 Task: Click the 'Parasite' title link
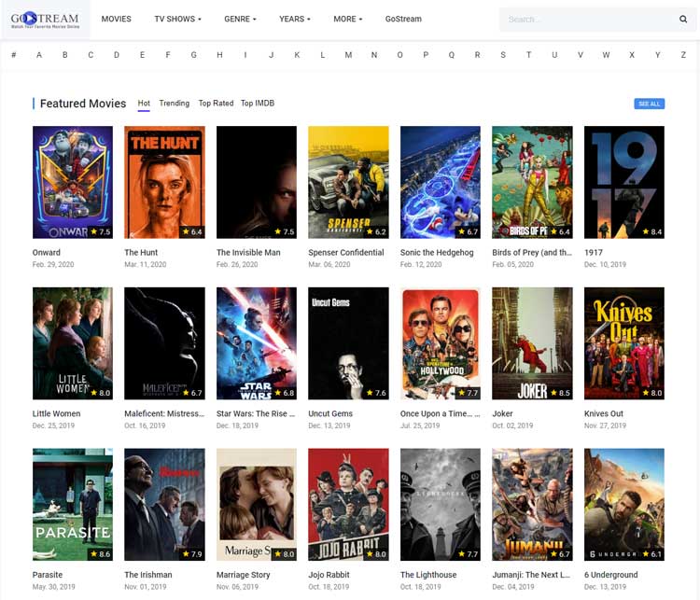pos(48,575)
